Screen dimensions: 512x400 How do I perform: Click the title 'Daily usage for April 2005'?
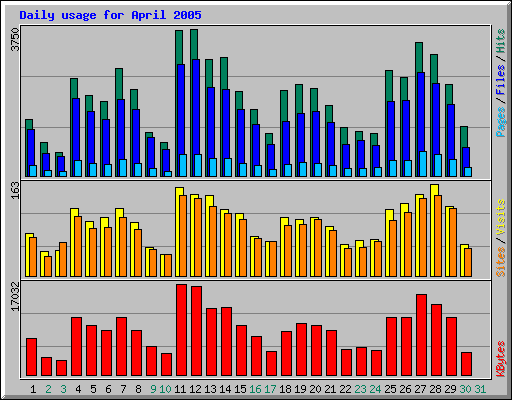click(x=110, y=16)
